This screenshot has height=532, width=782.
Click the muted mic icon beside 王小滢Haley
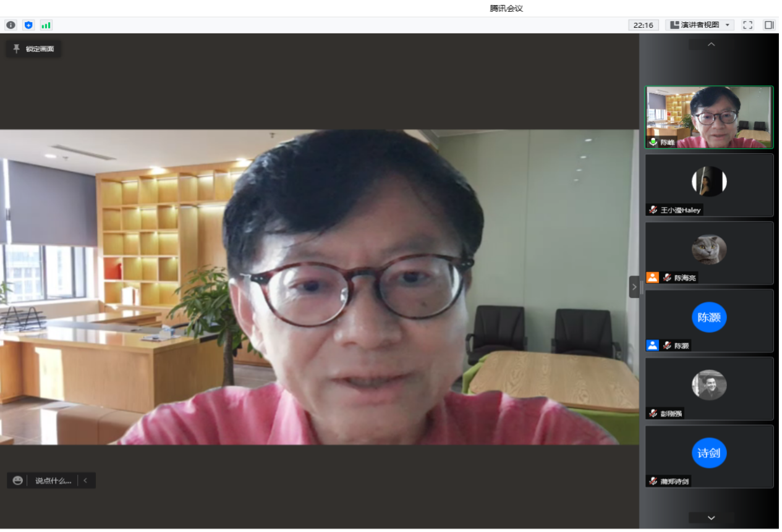click(x=653, y=210)
